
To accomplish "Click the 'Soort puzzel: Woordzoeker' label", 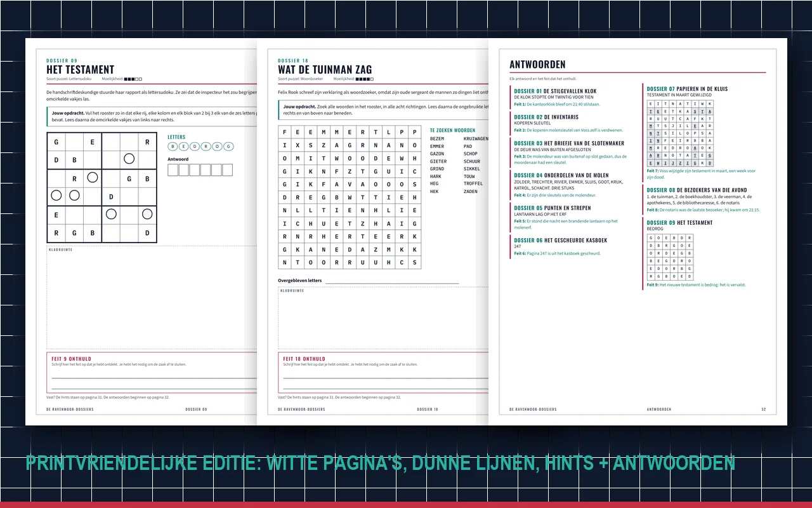I will pyautogui.click(x=302, y=79).
